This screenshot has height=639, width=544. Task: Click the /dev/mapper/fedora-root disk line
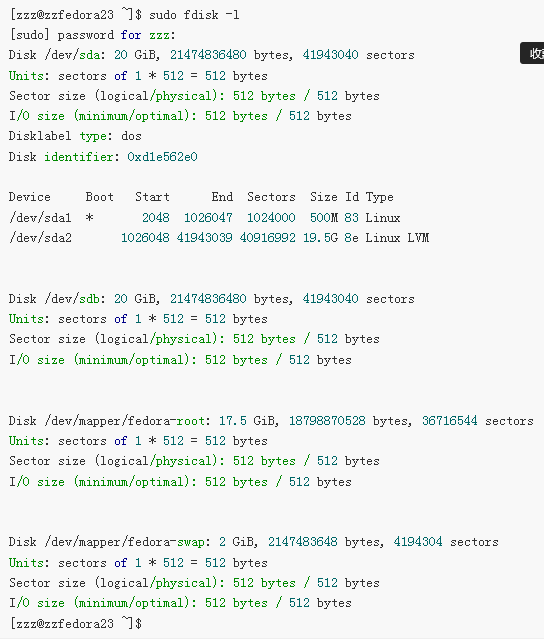point(271,421)
